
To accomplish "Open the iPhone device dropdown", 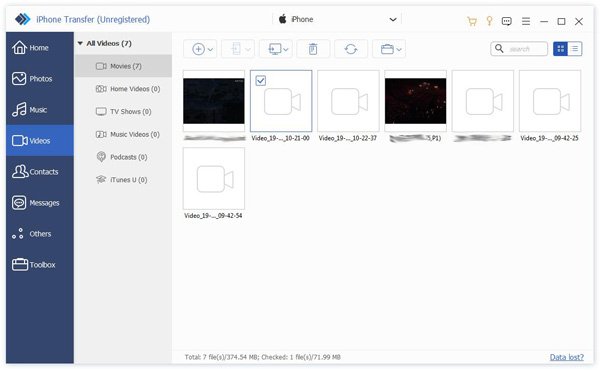I will click(x=337, y=19).
